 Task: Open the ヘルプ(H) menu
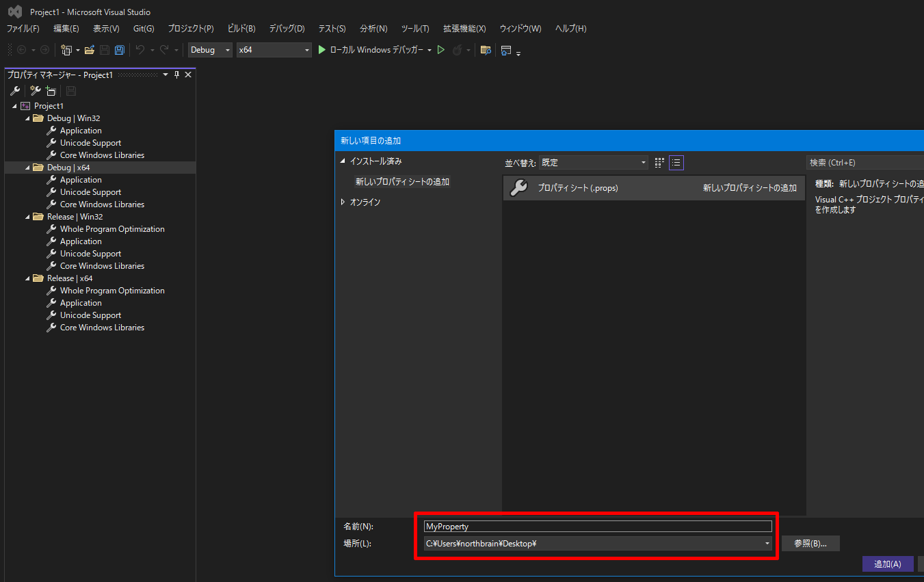[571, 29]
